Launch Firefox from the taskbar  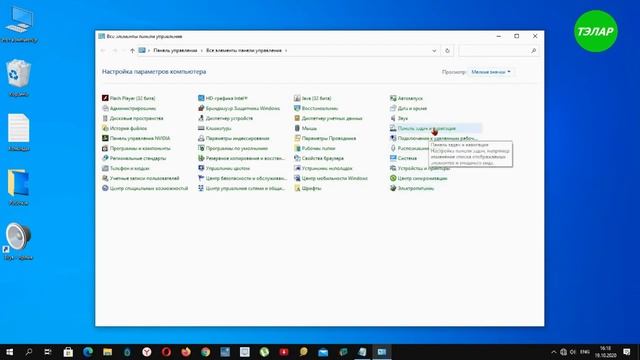(186, 352)
